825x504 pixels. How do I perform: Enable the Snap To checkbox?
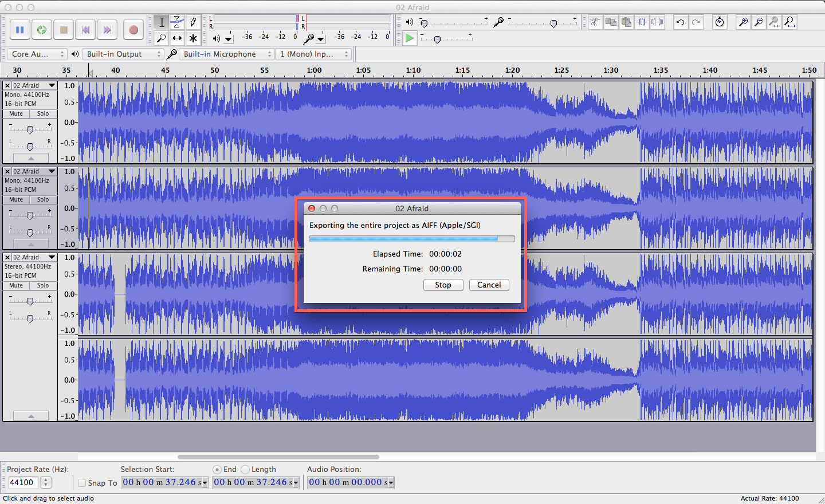click(x=82, y=483)
